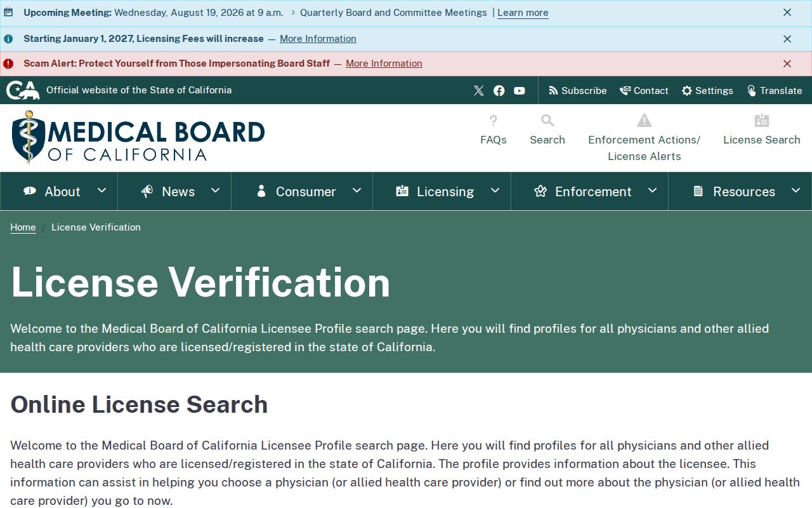The height and width of the screenshot is (508, 812).
Task: Open the Translate option
Action: [x=775, y=91]
